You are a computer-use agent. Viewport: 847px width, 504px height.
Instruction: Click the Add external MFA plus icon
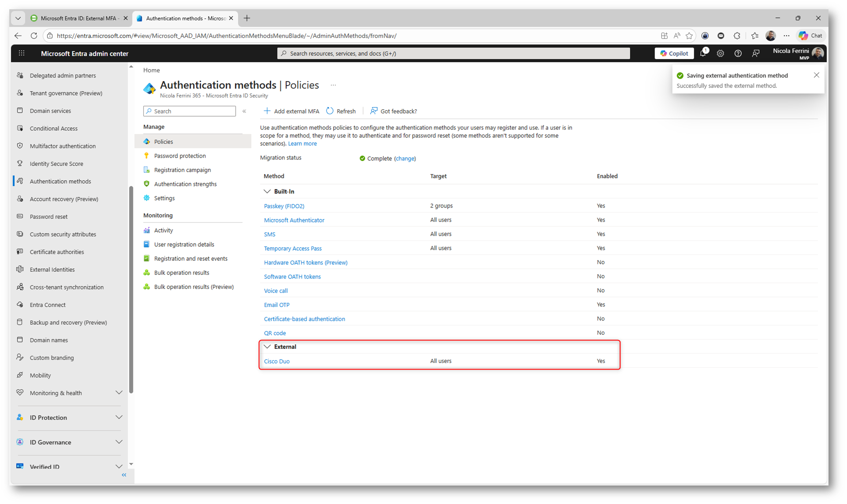[x=267, y=111]
